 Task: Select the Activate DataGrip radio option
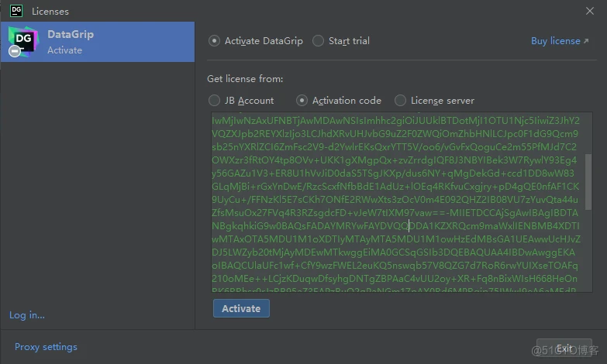[215, 41]
